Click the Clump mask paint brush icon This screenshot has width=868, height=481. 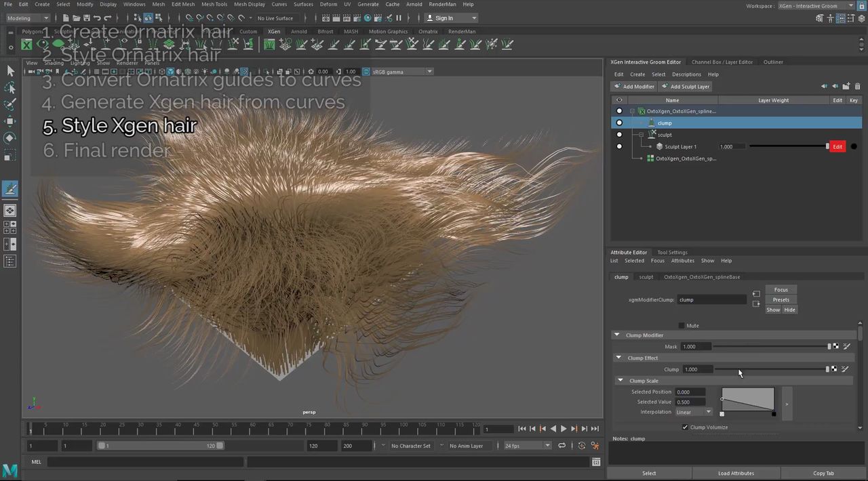846,347
